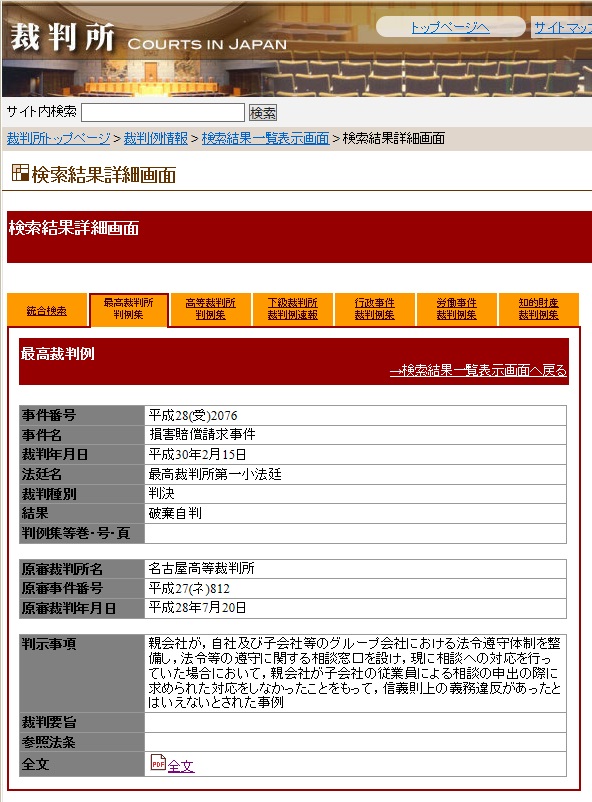Click the 判示事項 summary paragraph
592x802 pixels.
coord(355,673)
